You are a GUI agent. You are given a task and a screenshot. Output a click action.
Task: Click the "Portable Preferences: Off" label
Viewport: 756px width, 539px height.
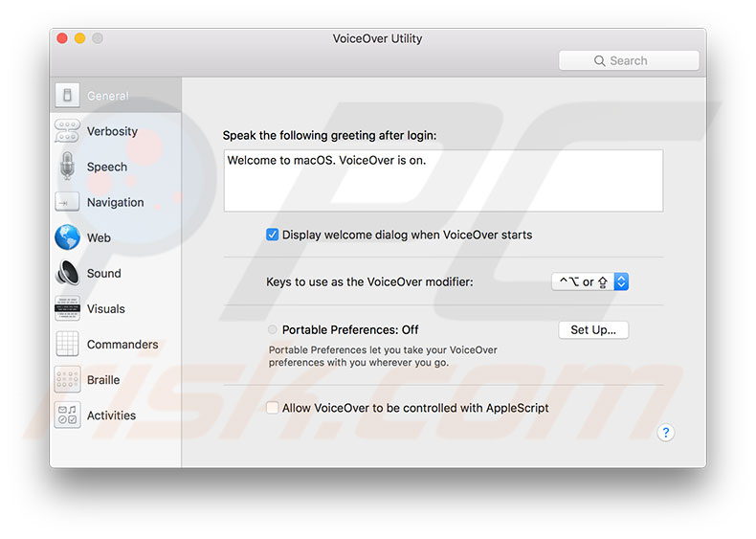[350, 329]
